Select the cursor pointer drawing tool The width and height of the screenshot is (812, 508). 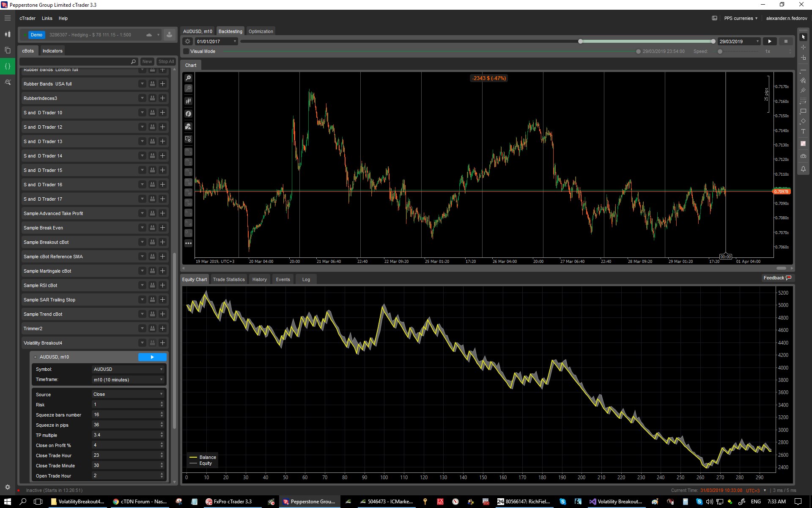click(x=803, y=37)
